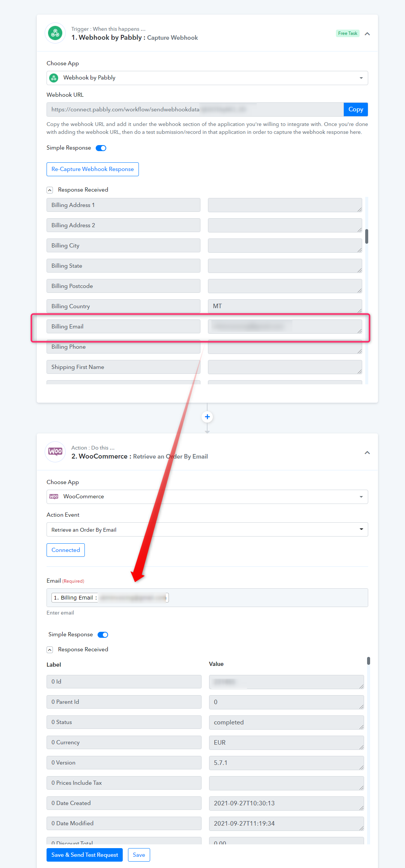
Task: Click Save & Send Test Request
Action: click(84, 855)
